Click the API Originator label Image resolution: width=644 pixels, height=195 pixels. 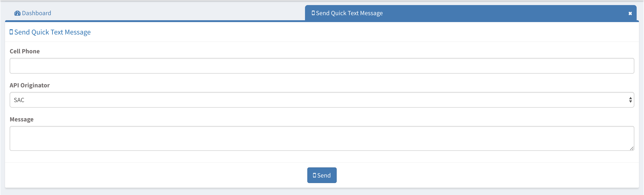pos(29,85)
